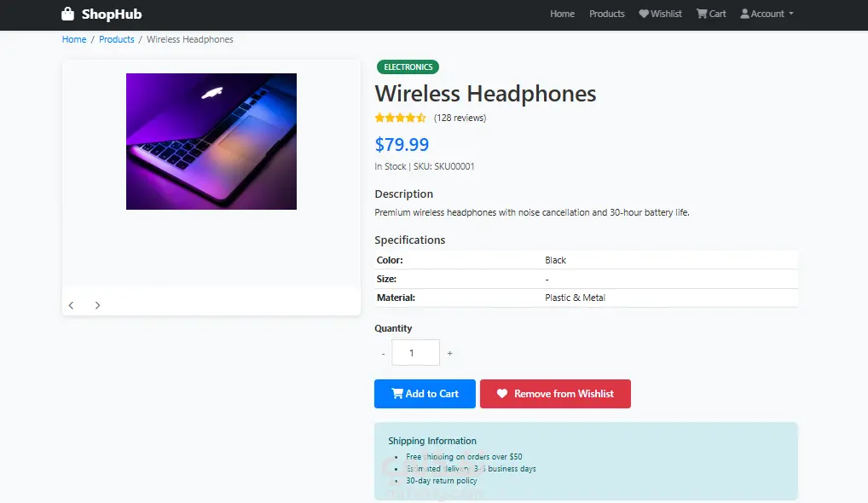This screenshot has width=868, height=503.
Task: Click the heart icon beside Wishlist in navbar
Action: (644, 14)
